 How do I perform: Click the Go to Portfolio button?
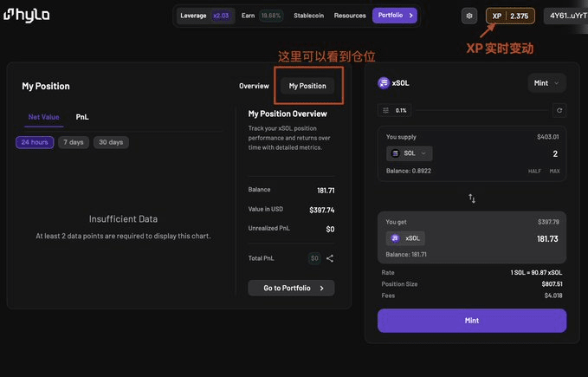coord(291,288)
